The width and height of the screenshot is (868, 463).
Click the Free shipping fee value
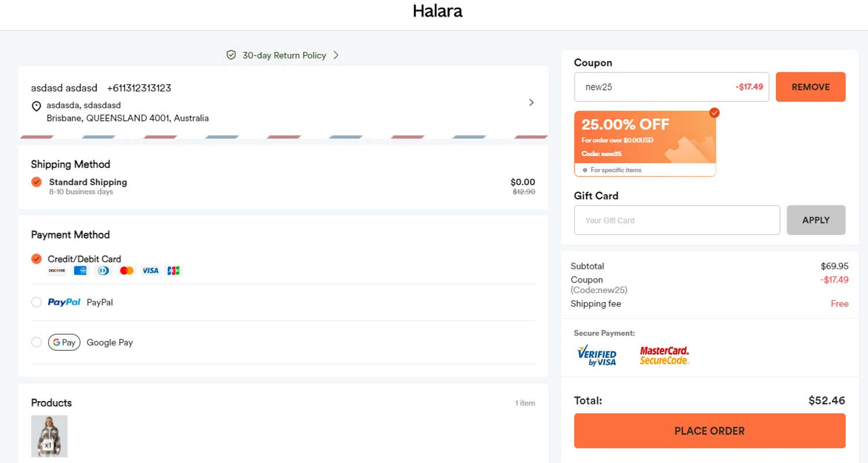(x=840, y=304)
